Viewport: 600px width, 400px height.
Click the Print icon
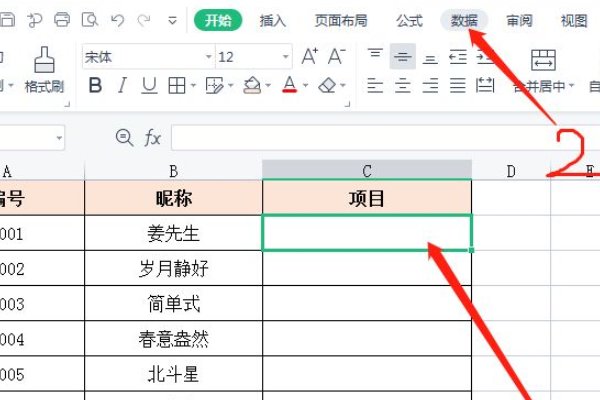pos(62,20)
